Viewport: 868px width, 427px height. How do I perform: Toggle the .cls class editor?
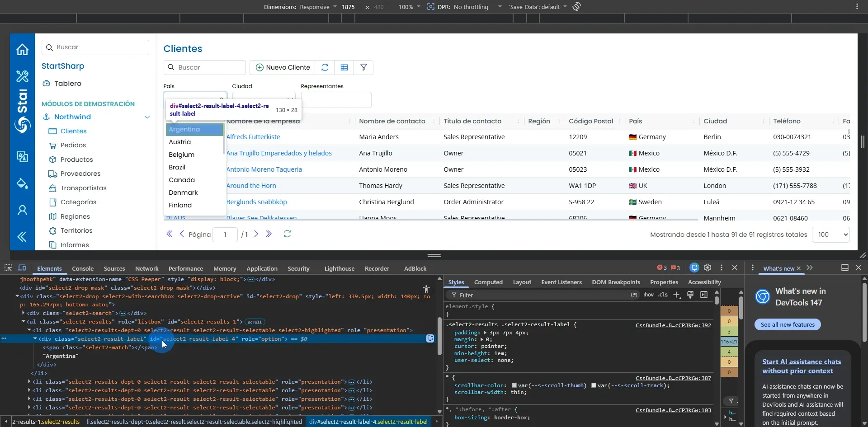[x=663, y=295]
